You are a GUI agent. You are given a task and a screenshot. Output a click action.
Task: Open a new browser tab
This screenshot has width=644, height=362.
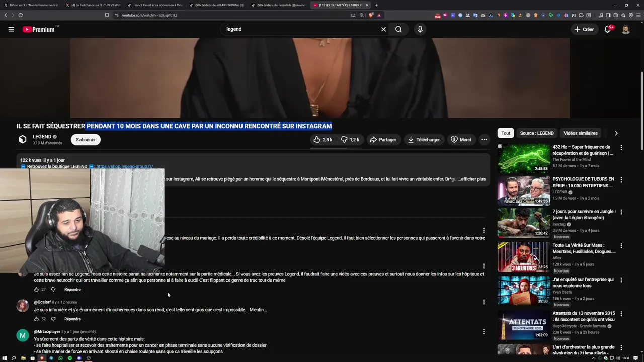[x=376, y=5]
